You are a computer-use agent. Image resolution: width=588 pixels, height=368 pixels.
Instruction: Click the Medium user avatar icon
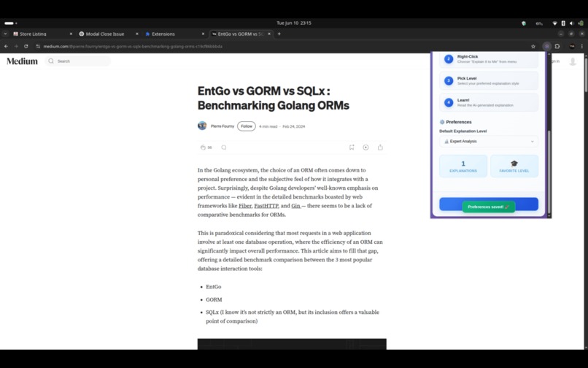click(x=573, y=61)
